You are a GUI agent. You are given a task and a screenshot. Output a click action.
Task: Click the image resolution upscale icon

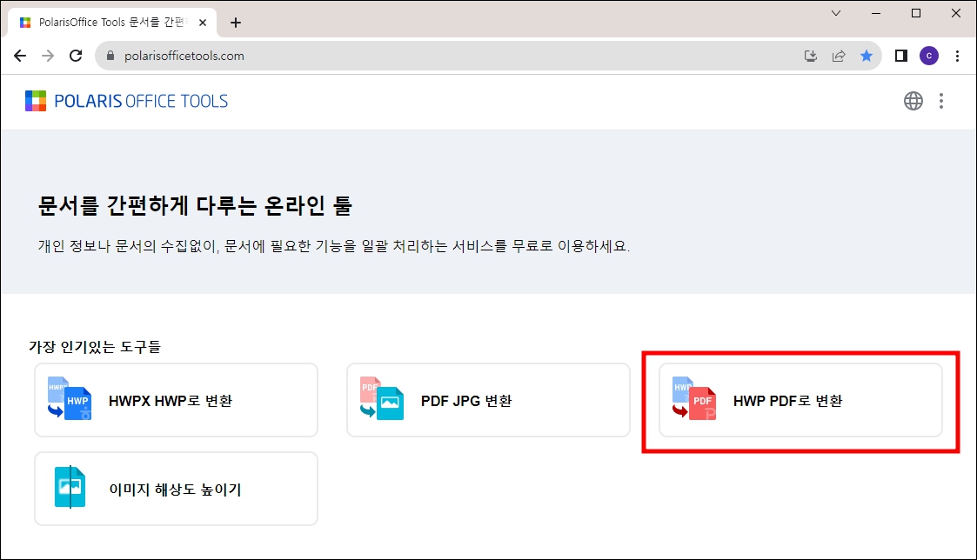[x=70, y=487]
